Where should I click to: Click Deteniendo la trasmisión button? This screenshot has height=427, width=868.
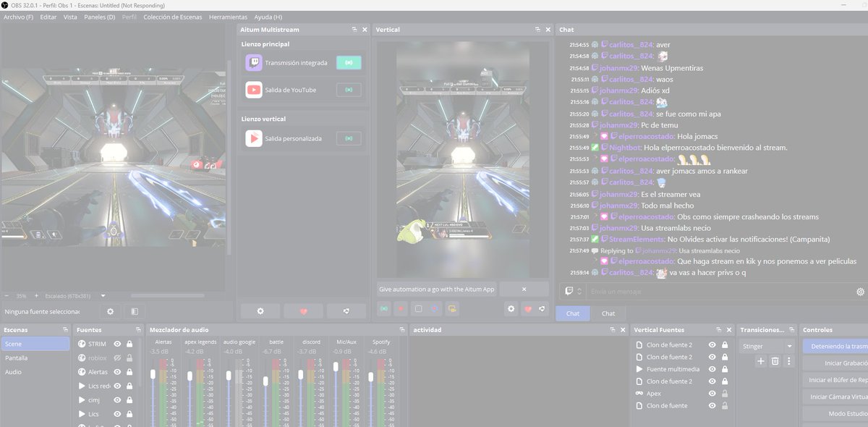point(835,347)
